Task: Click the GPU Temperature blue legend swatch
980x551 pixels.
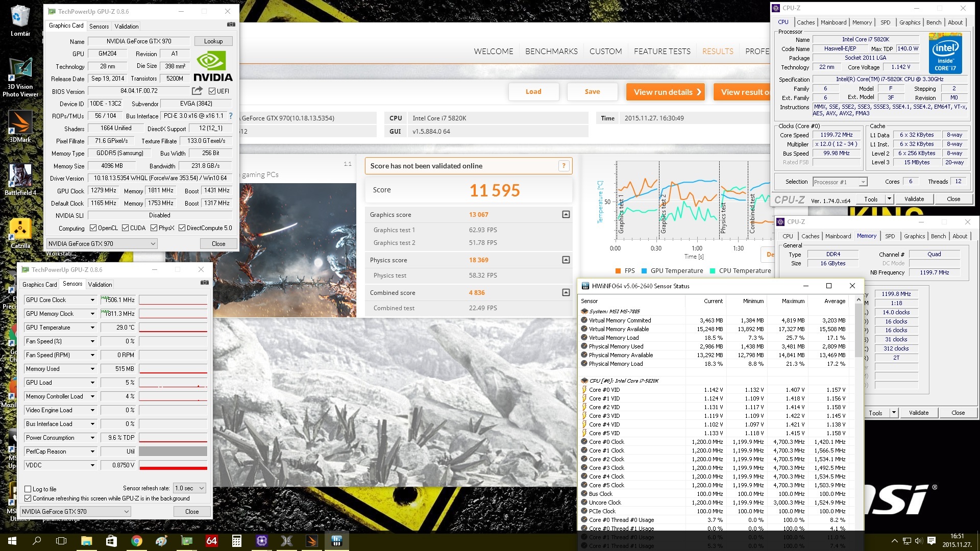Action: click(644, 271)
